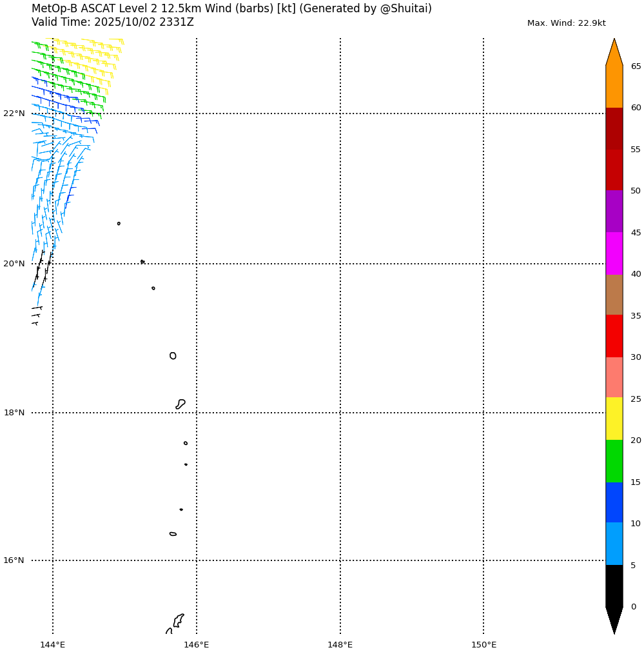644x652 pixels.
Task: Click the 22°N latitude axis label
Action: click(14, 114)
